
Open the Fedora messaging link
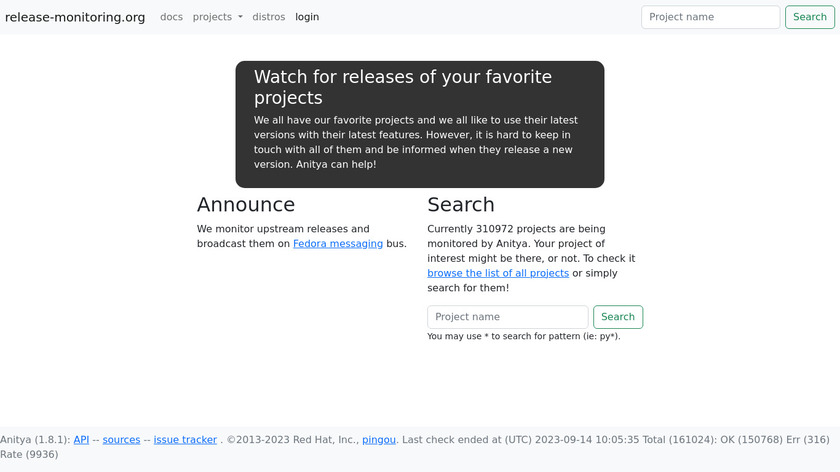pos(338,244)
